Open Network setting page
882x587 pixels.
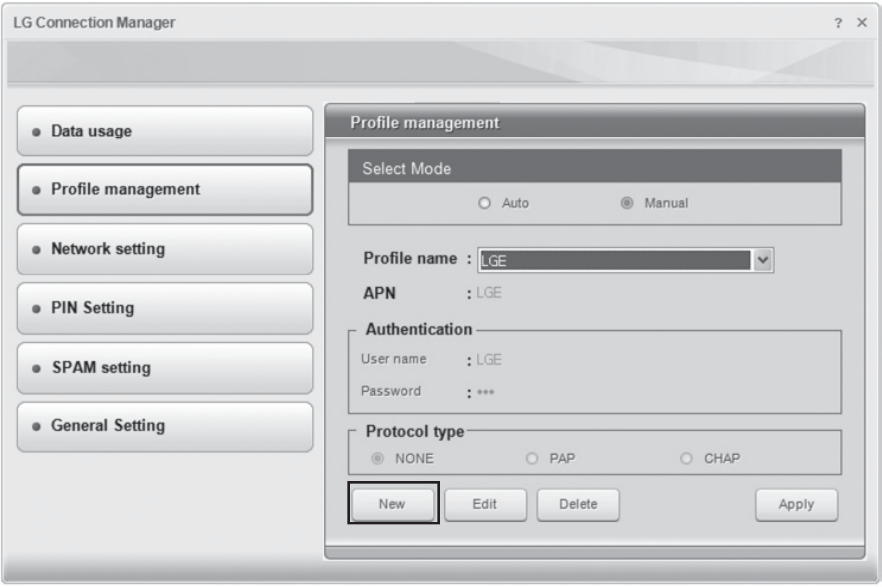pyautogui.click(x=165, y=249)
